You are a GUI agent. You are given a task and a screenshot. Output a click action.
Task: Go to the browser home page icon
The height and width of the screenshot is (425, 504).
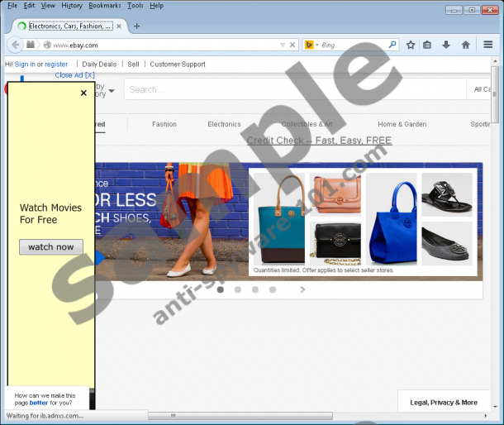466,45
